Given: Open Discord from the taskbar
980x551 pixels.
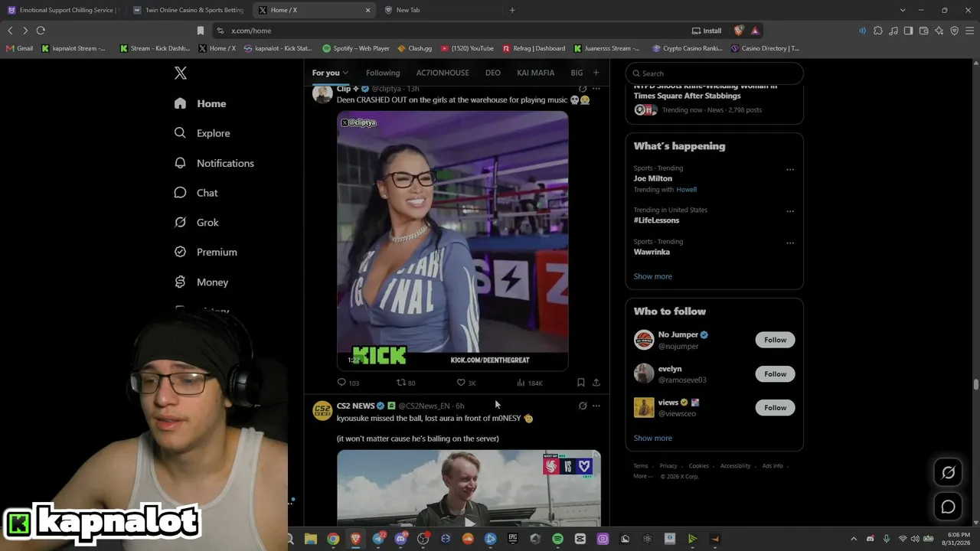Looking at the screenshot, I should pos(400,539).
